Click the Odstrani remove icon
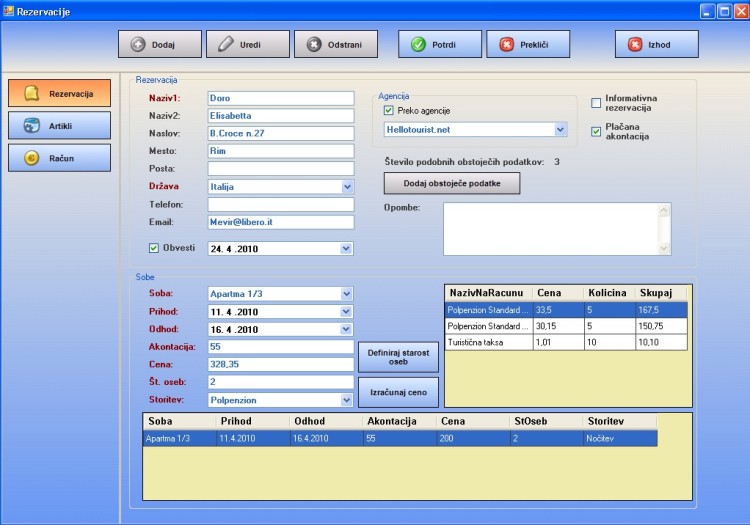The width and height of the screenshot is (750, 525). [x=314, y=45]
